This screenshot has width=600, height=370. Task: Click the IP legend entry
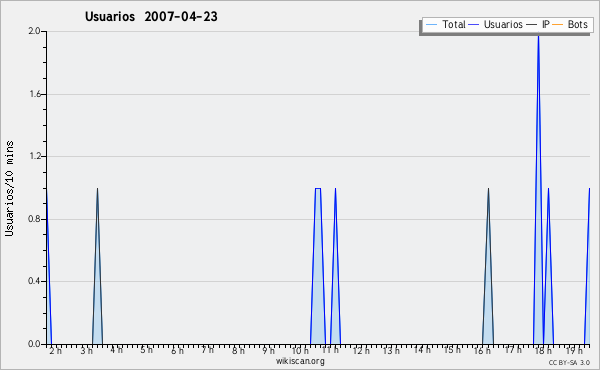click(x=538, y=24)
